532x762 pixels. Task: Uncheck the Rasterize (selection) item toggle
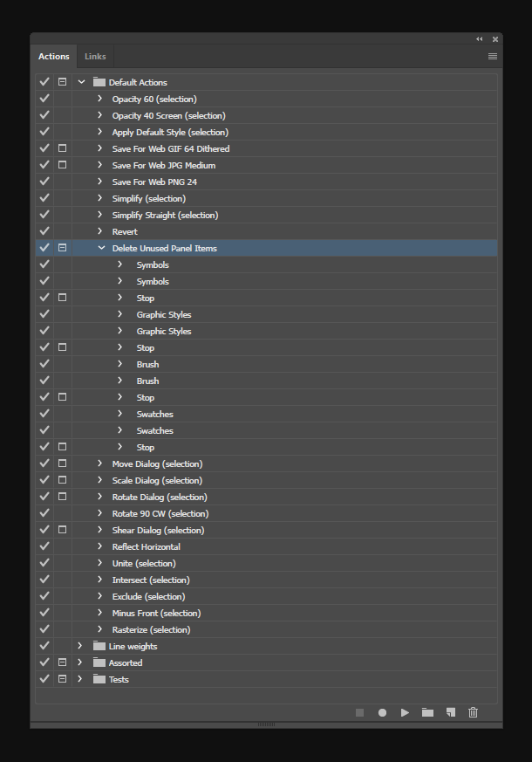(44, 629)
